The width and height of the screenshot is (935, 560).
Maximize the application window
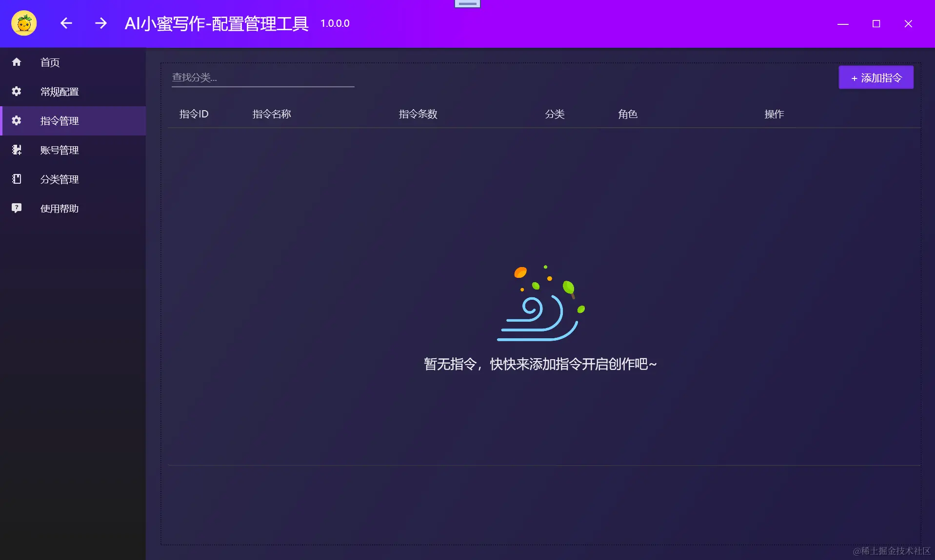[876, 23]
